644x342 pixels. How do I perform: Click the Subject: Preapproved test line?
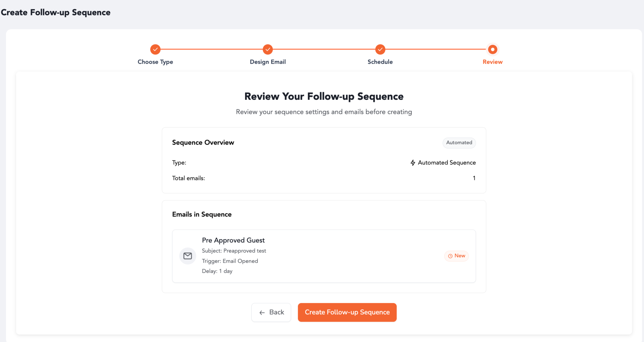(x=234, y=251)
